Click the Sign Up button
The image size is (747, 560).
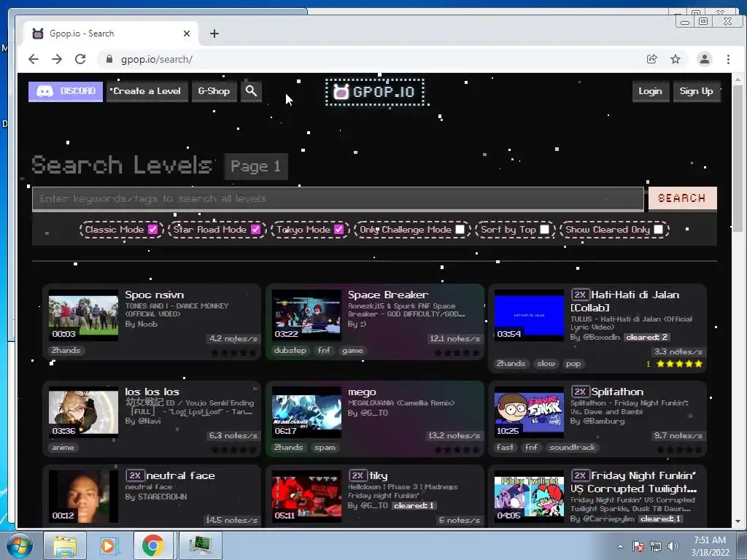click(x=696, y=91)
